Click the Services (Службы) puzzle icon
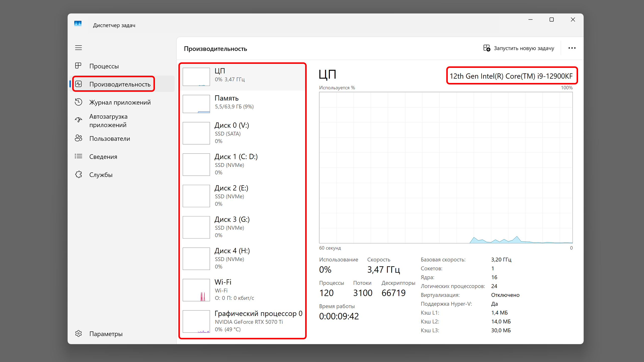Screen dimensions: 644x362 (78, 174)
